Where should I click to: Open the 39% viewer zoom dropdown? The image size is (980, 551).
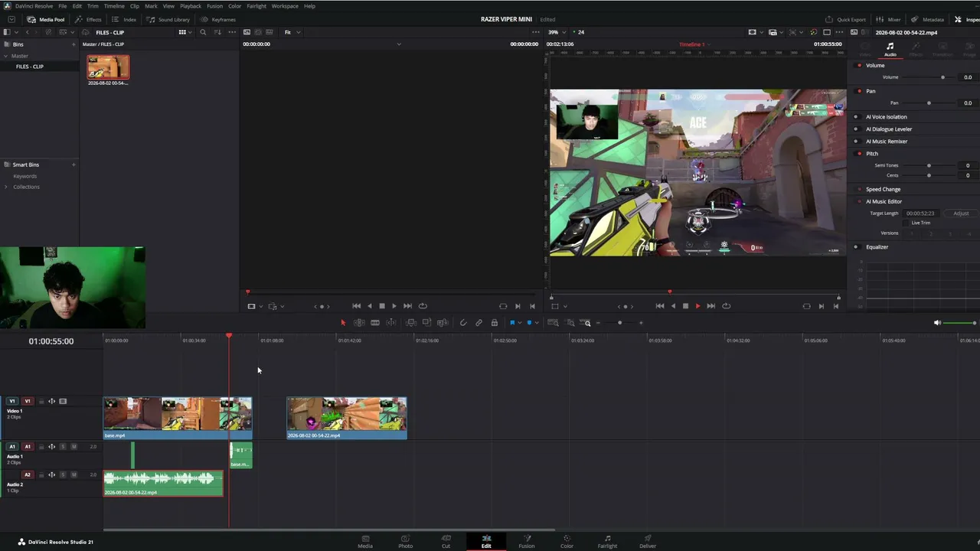pos(557,32)
